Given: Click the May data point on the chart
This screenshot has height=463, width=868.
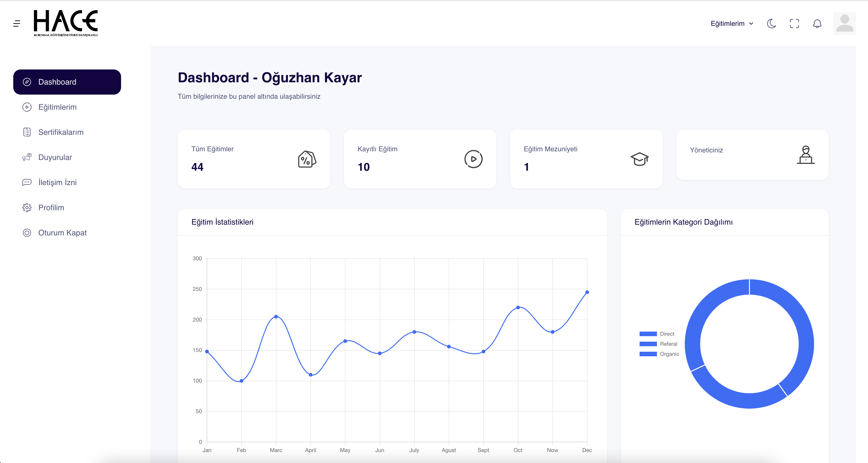Looking at the screenshot, I should tap(345, 341).
